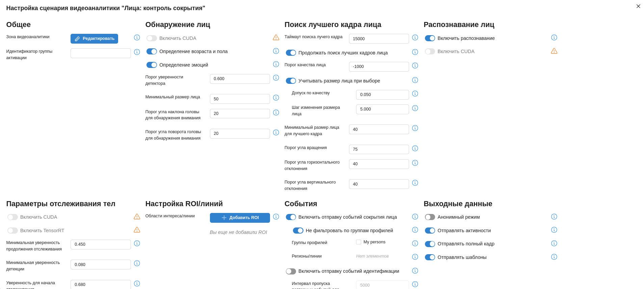
Task: Click the Идентификатор группы активации field
Action: point(101,53)
